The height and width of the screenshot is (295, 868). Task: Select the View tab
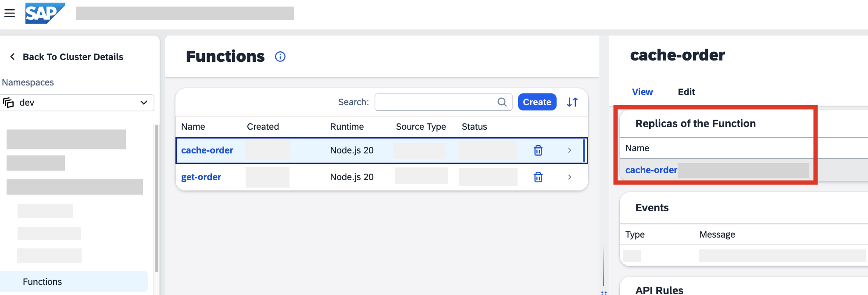[x=643, y=92]
